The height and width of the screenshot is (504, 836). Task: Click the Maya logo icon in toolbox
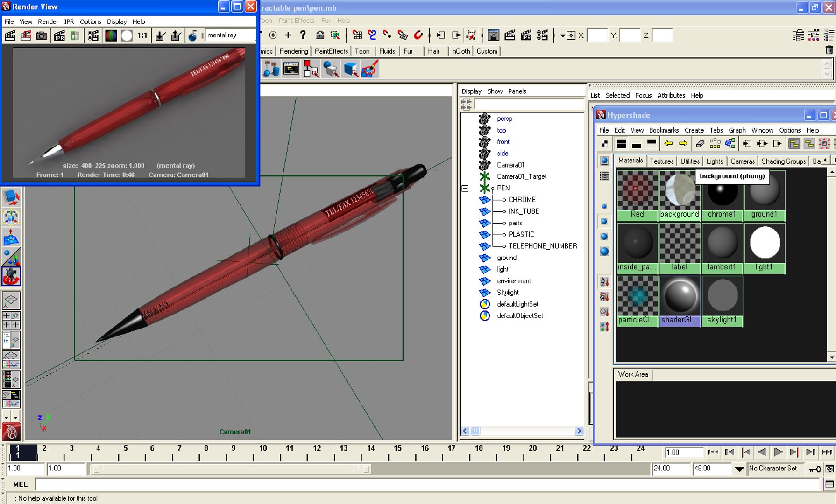click(x=11, y=432)
